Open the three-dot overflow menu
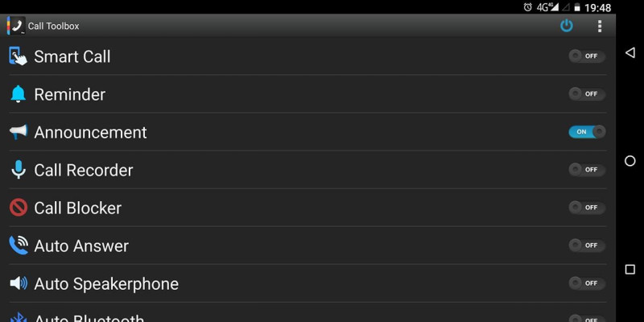This screenshot has height=322, width=644. coord(600,26)
